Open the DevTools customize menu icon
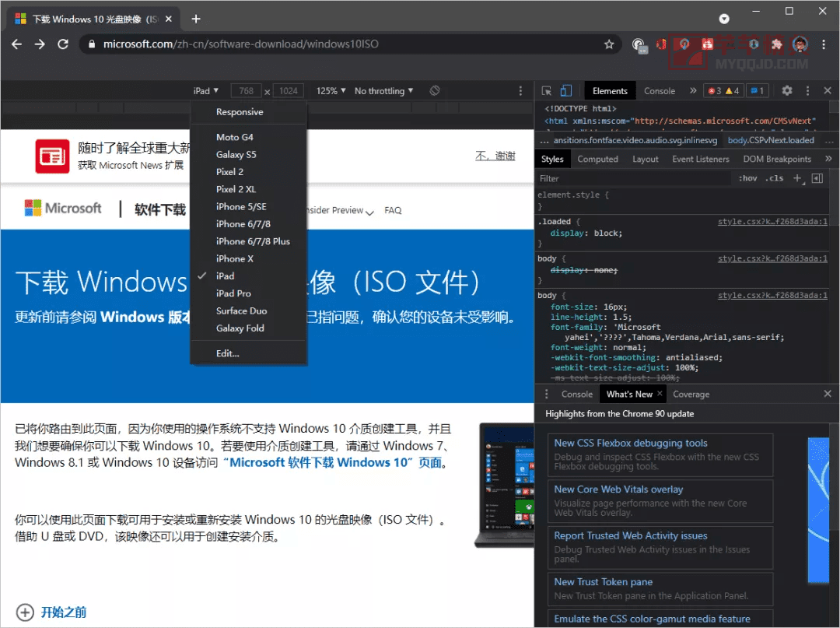This screenshot has width=840, height=628. [807, 91]
